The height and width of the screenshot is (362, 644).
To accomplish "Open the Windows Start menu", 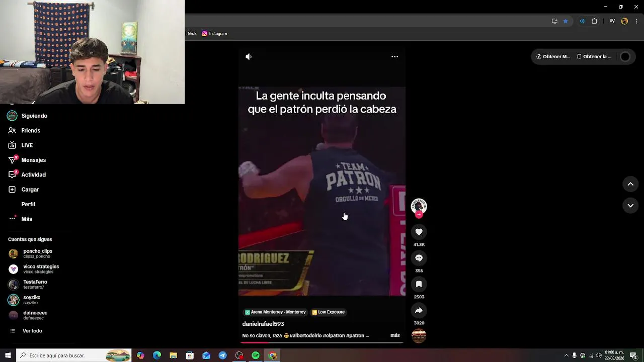I will click(8, 355).
